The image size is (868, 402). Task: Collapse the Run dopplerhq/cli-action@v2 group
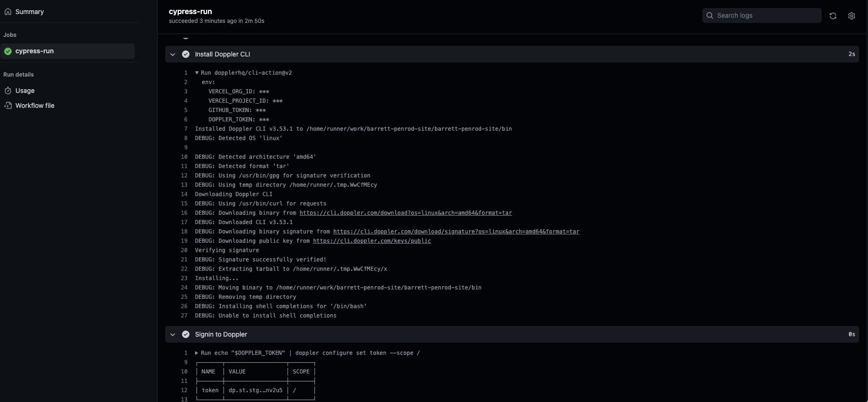197,73
